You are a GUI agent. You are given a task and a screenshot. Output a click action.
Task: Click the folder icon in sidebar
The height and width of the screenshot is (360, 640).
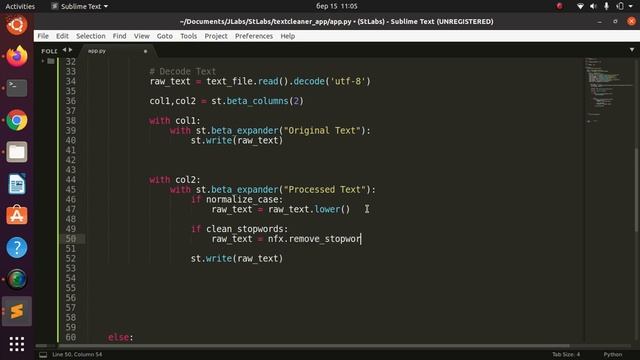click(51, 61)
